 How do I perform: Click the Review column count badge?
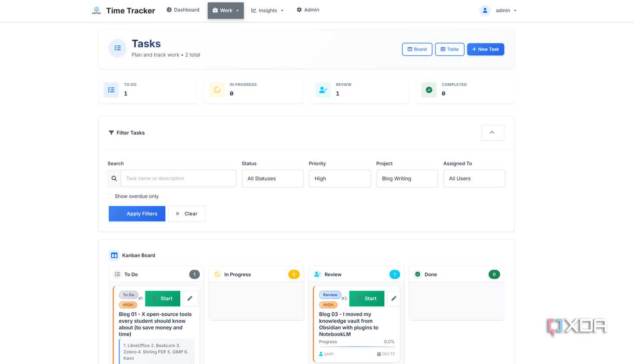coord(395,274)
